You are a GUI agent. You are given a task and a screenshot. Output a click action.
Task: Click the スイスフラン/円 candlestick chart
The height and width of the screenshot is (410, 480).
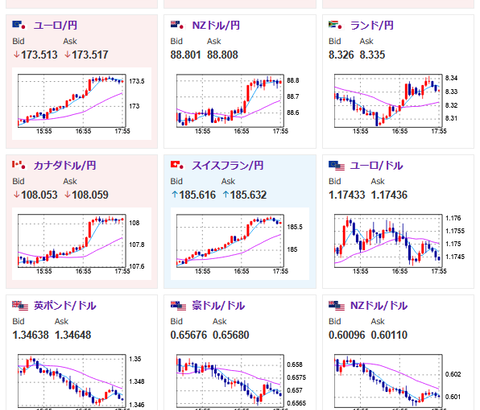pyautogui.click(x=240, y=244)
